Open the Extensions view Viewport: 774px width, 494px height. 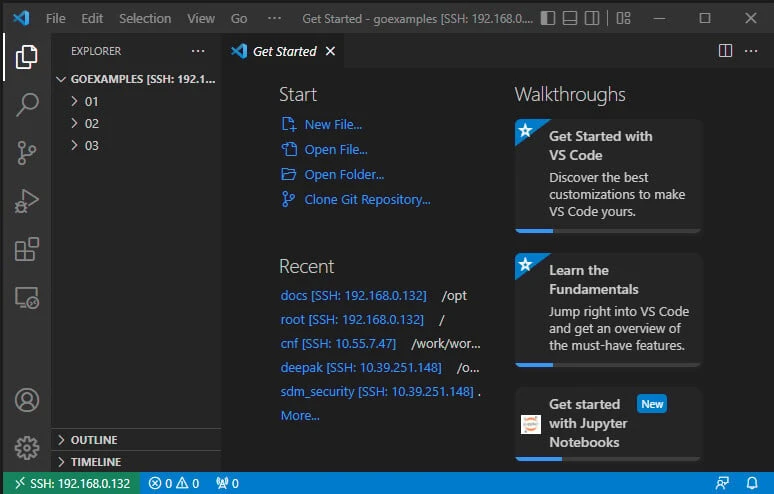point(27,249)
